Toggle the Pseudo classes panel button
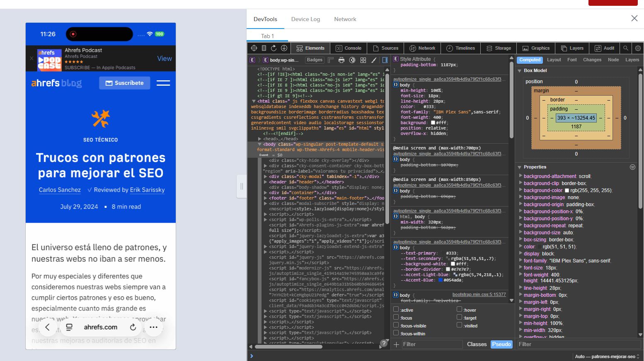This screenshot has height=361, width=644. click(501, 344)
